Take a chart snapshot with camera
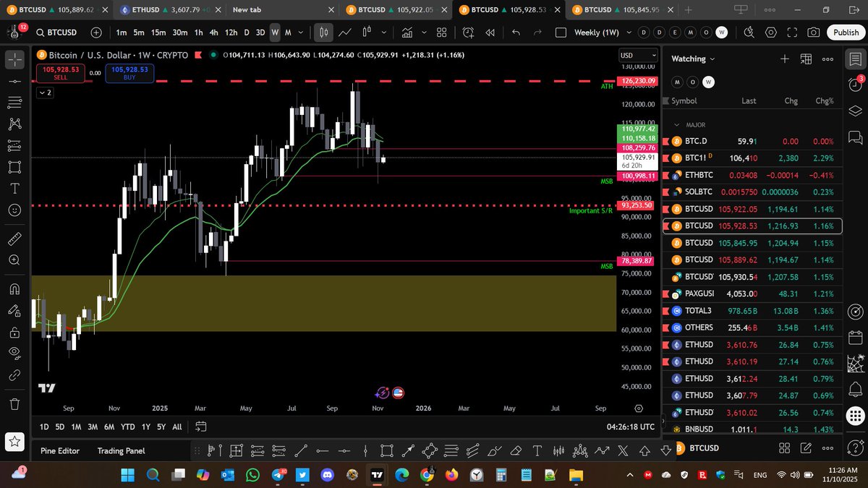Viewport: 868px width, 488px height. (x=814, y=33)
